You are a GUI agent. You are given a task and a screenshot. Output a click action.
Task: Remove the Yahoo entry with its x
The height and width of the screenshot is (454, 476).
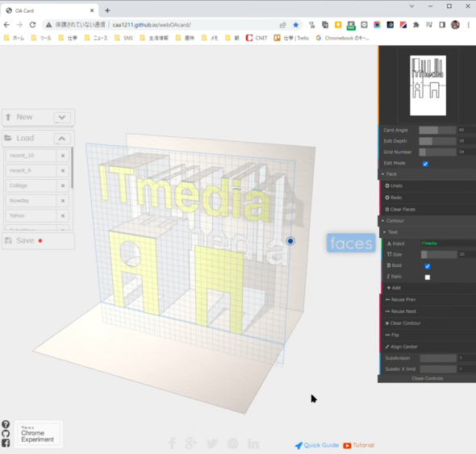(x=63, y=216)
